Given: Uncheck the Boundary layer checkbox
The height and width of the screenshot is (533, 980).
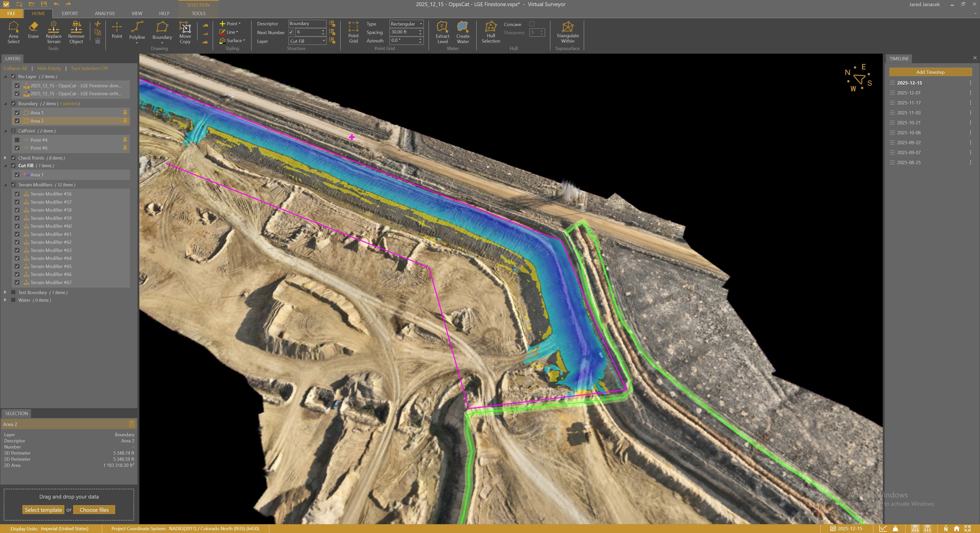Looking at the screenshot, I should (13, 103).
